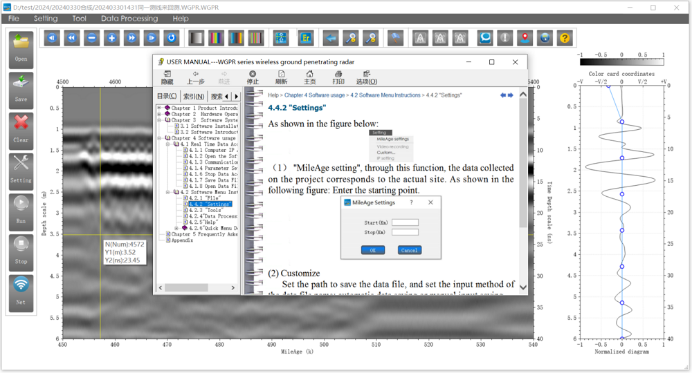This screenshot has height=374, width=692.
Task: Open the Net wireless connection button
Action: click(x=21, y=293)
